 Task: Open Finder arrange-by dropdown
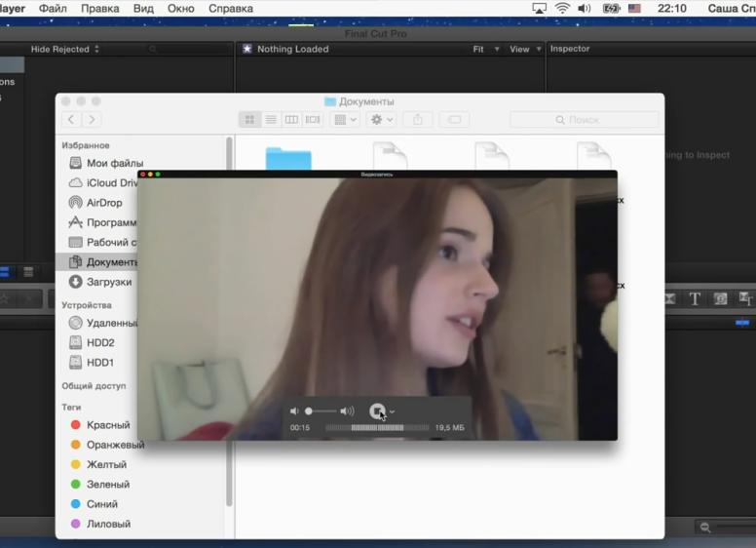tap(345, 120)
